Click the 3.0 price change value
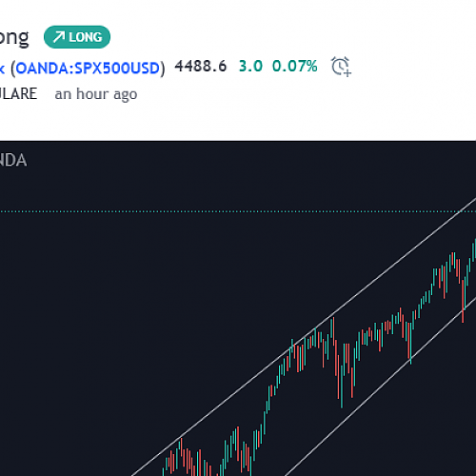The image size is (476, 476). 250,67
